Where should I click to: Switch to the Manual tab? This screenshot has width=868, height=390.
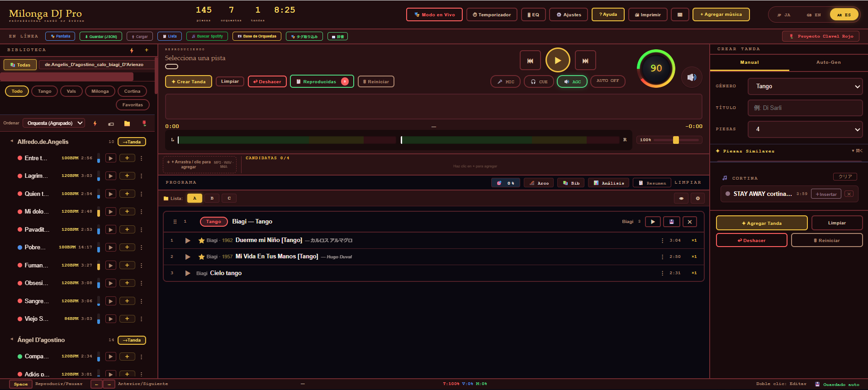749,62
